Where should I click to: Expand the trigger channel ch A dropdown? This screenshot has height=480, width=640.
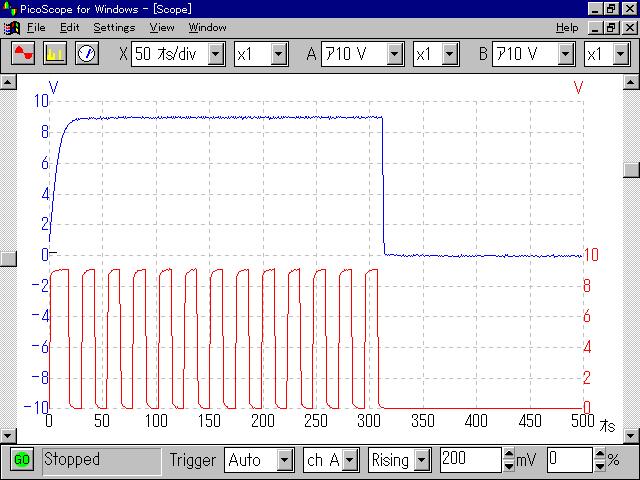[x=350, y=460]
